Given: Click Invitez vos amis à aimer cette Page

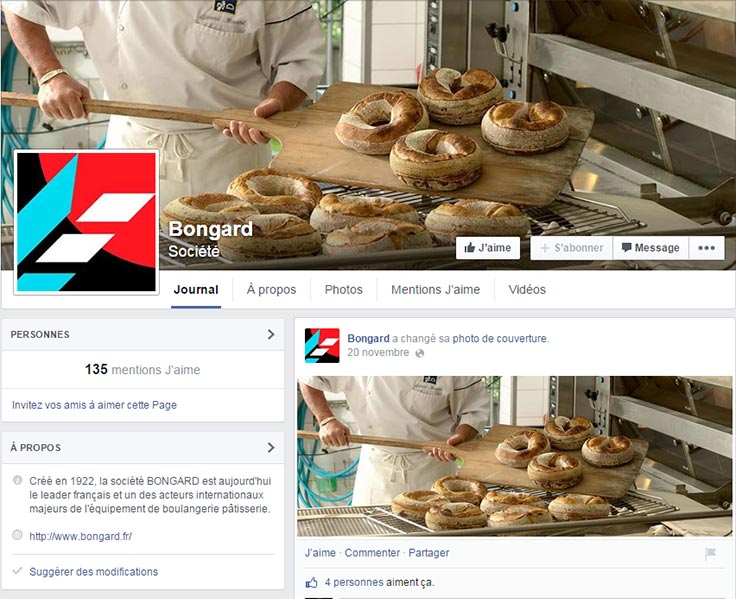Looking at the screenshot, I should (x=94, y=405).
